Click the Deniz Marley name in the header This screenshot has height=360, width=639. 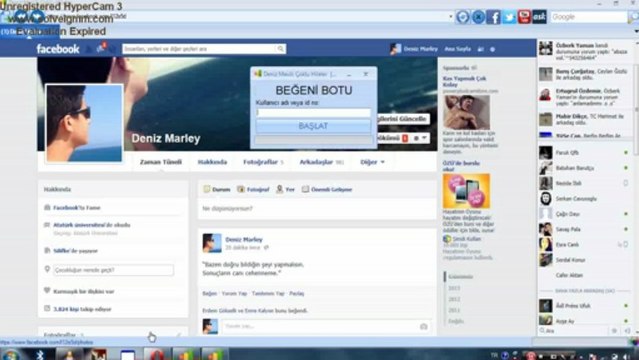pyautogui.click(x=421, y=49)
